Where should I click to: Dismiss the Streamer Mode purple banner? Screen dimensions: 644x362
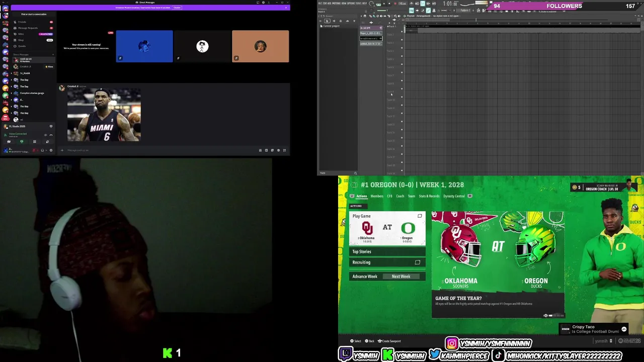[x=286, y=8]
